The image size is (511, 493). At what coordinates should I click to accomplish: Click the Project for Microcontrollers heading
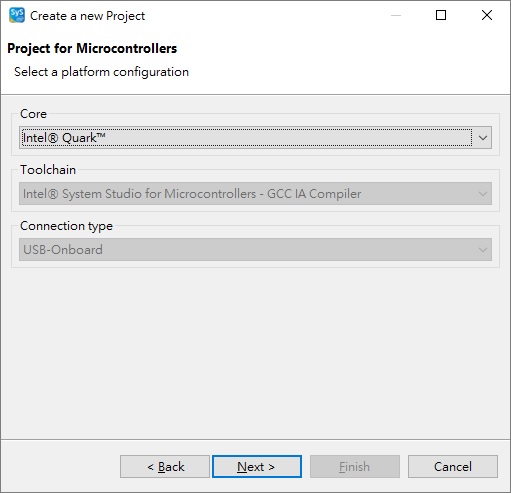92,48
